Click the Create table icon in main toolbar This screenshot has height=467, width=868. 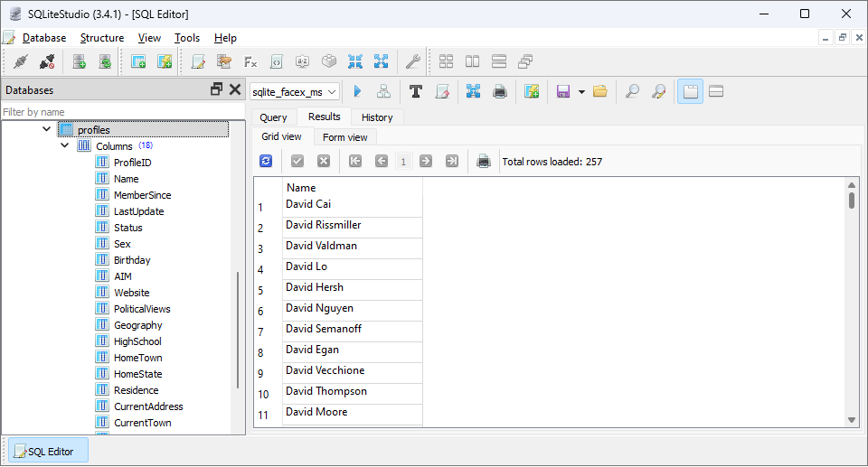point(137,61)
